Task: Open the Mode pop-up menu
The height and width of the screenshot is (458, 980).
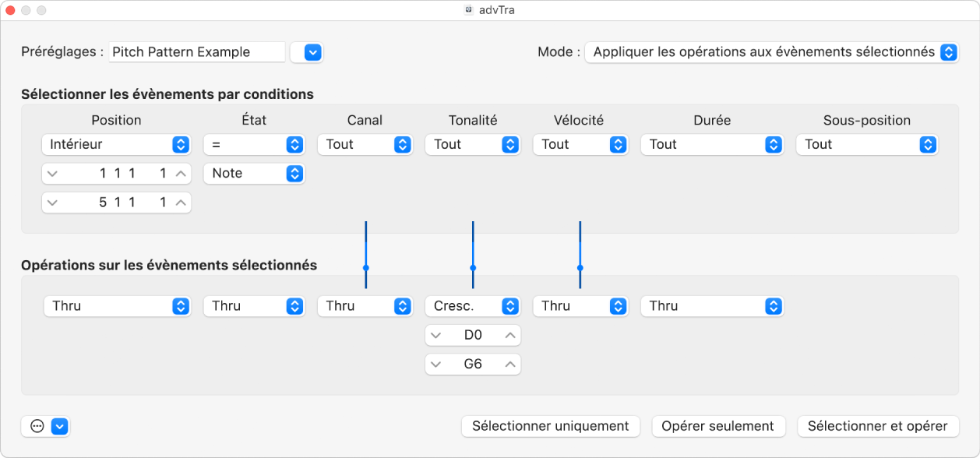Action: [771, 52]
